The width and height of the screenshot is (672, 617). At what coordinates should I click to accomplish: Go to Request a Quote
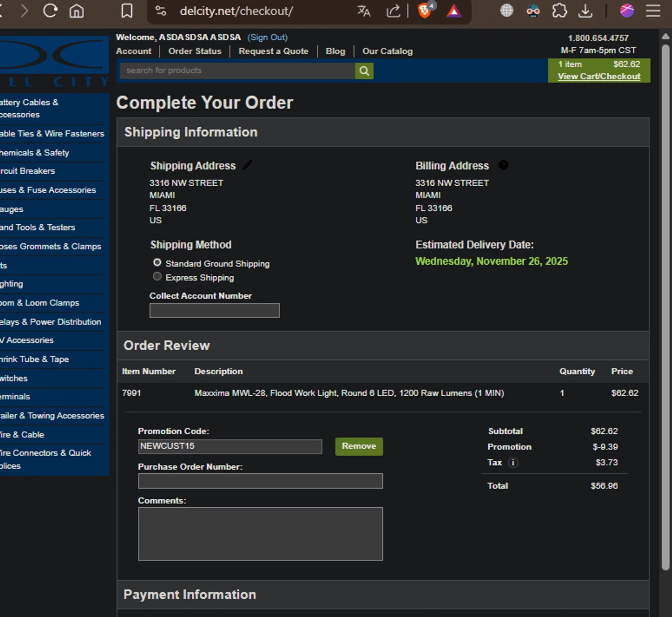(273, 51)
